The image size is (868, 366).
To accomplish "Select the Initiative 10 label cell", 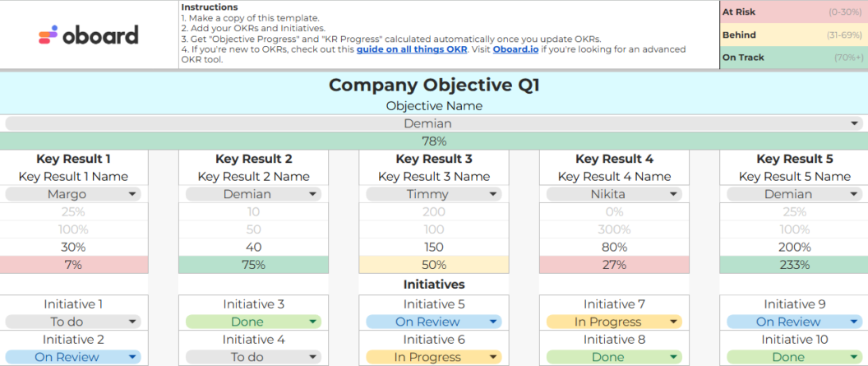I will (x=794, y=340).
